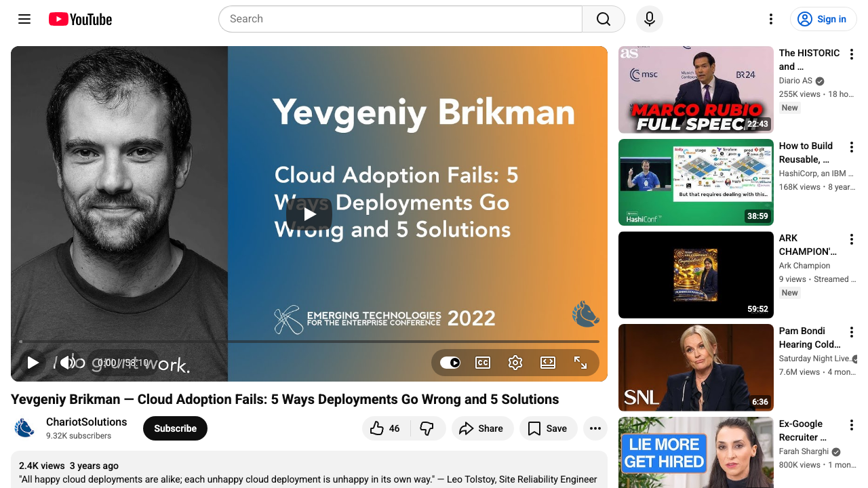Click the small play button in player controls

(33, 363)
